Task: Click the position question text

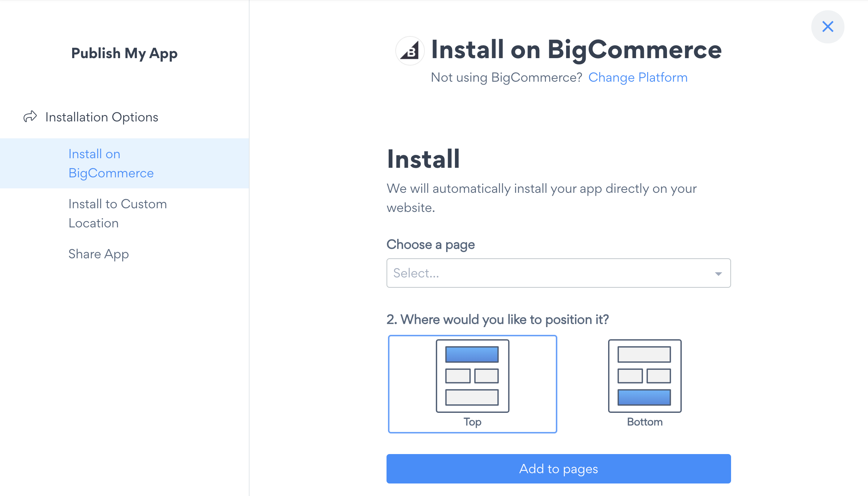Action: click(x=498, y=319)
